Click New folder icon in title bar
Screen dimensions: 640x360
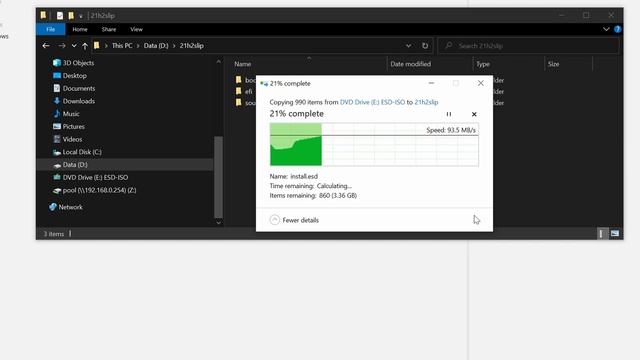click(x=71, y=16)
